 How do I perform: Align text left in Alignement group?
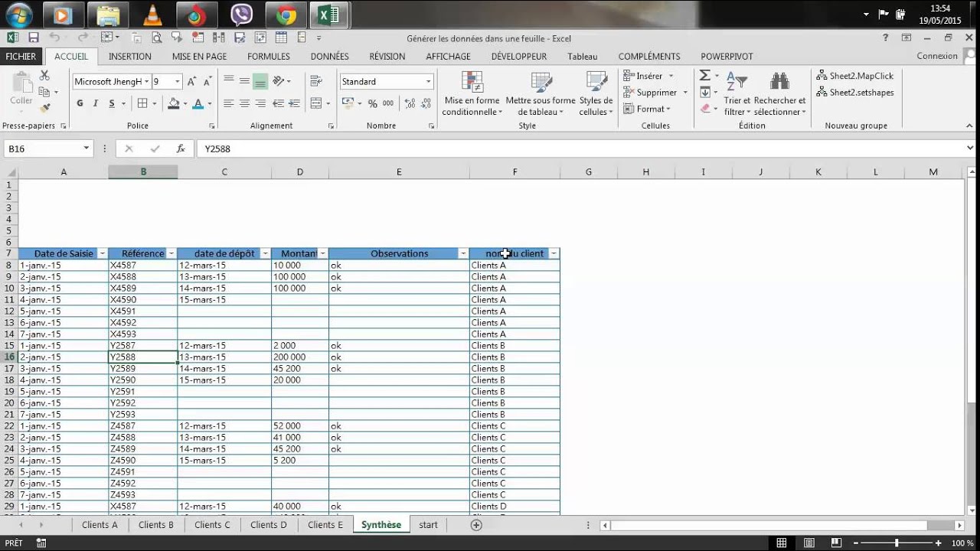[228, 103]
